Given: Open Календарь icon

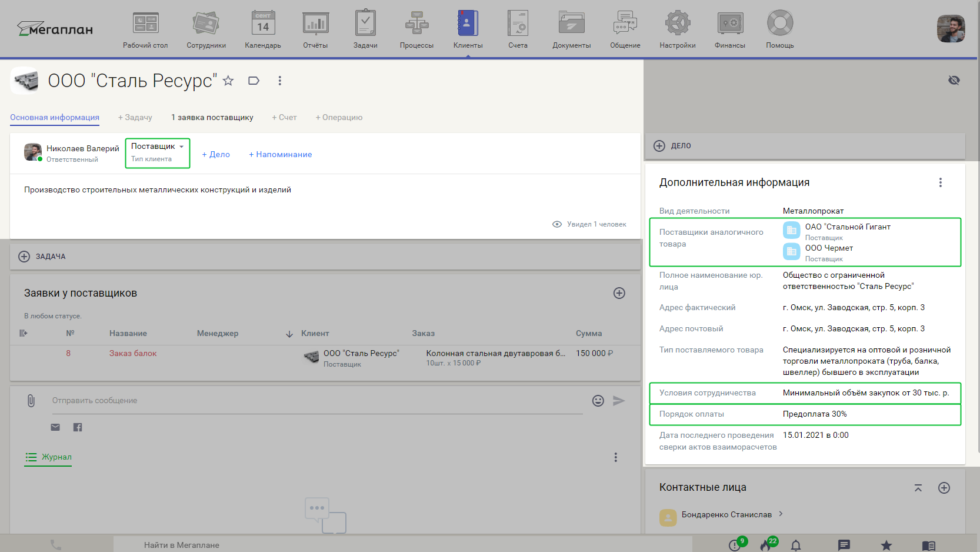Looking at the screenshot, I should [x=263, y=24].
